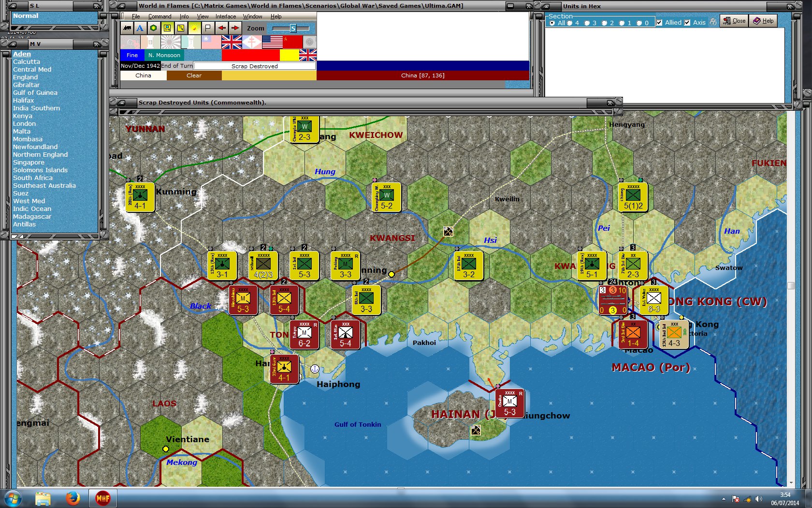Select the Soviet Union red flag

click(x=292, y=42)
